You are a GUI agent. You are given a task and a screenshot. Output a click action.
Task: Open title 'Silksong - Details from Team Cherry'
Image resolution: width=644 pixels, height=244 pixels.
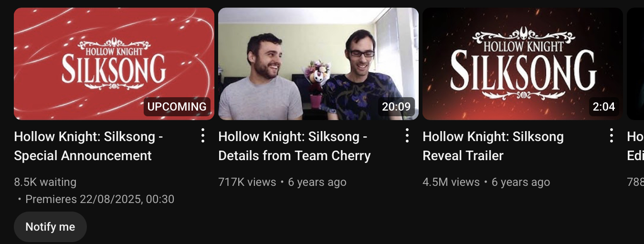point(295,146)
